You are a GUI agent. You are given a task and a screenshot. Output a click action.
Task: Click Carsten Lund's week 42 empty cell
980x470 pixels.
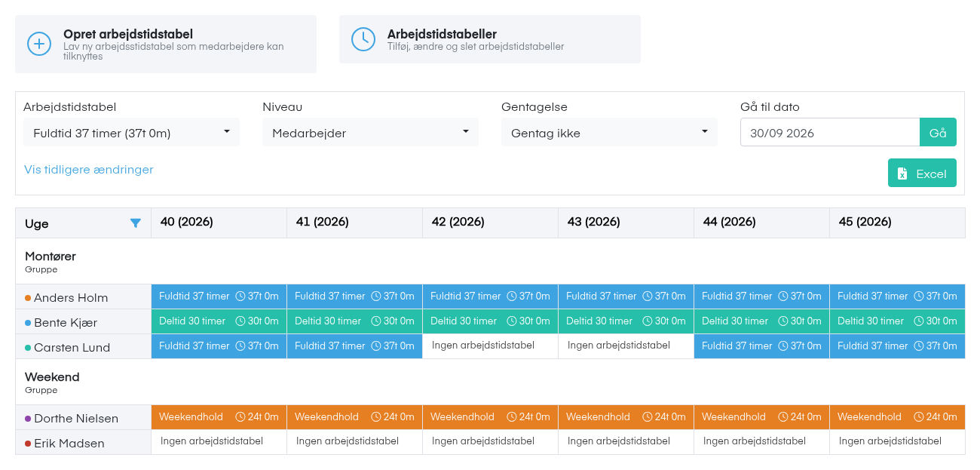click(491, 346)
